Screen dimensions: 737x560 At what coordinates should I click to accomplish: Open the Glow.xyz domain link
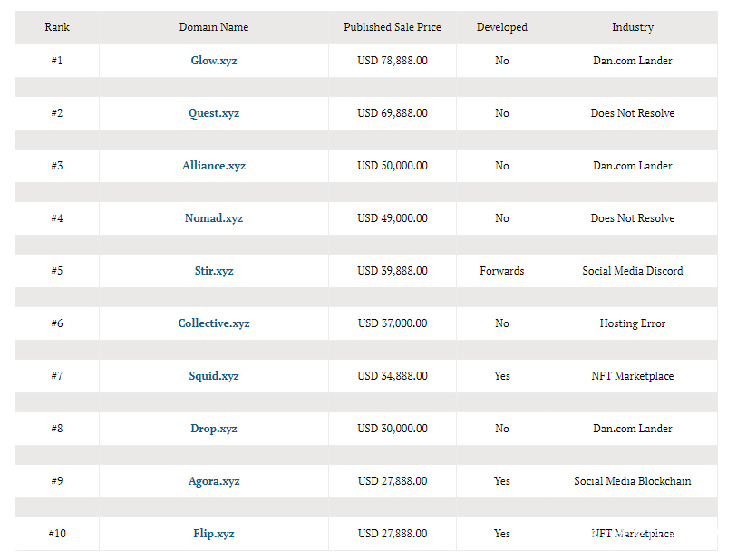click(x=213, y=61)
